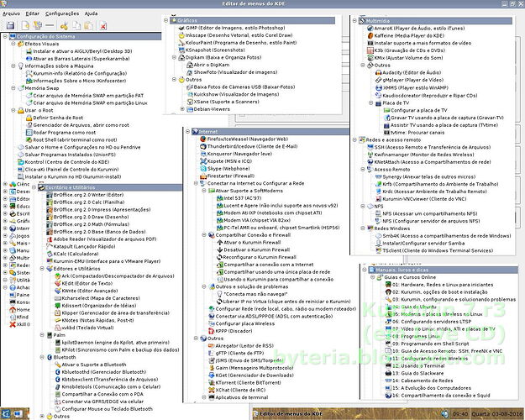The image size is (525, 420).
Task: Click the Save toolbar icon
Action: coord(10,25)
